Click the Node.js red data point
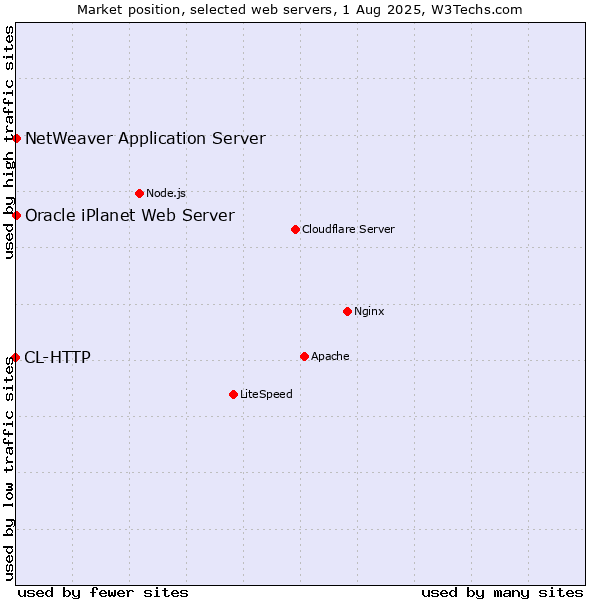Image resolution: width=600 pixels, height=600 pixels. point(140,194)
